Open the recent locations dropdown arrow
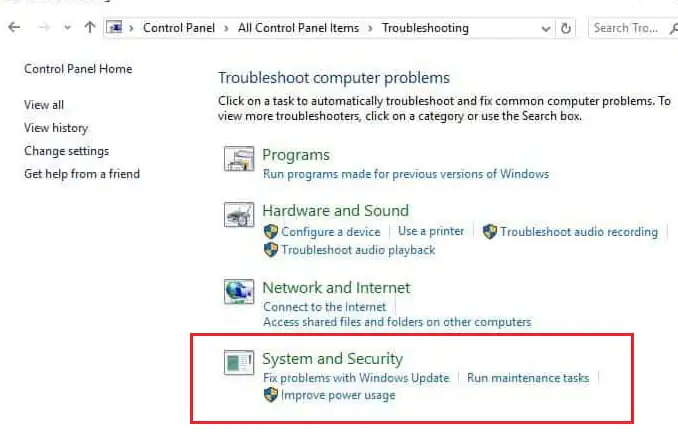Viewport: 678px width, 444px height. point(67,28)
